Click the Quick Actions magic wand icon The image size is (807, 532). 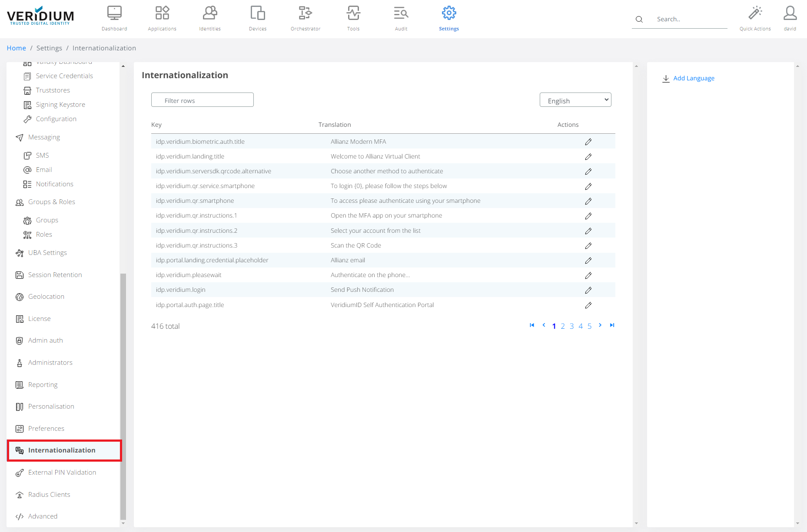pyautogui.click(x=755, y=13)
